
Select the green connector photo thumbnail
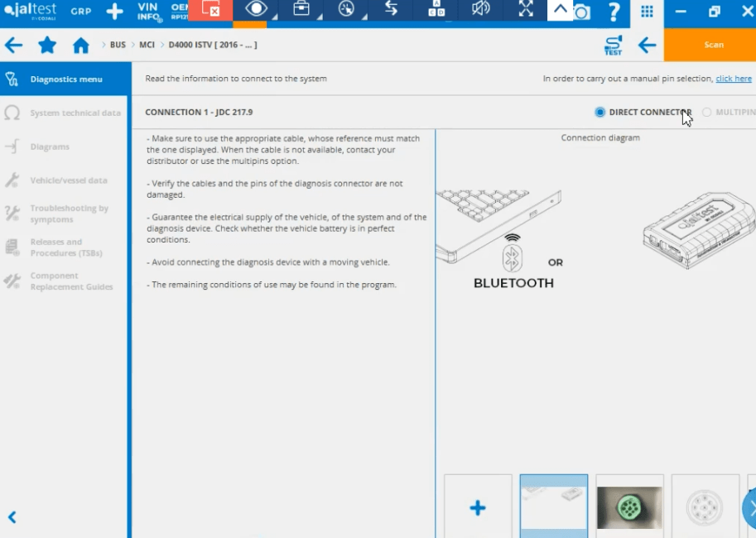(x=629, y=507)
